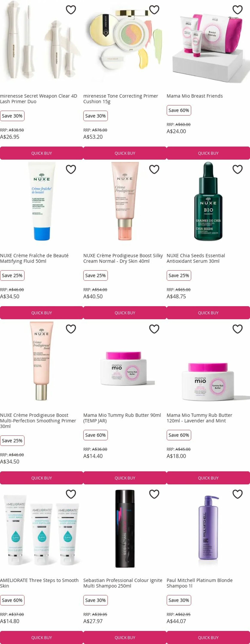Open Sebastian Professional Colour Ignite Shampoo title

[123, 583]
